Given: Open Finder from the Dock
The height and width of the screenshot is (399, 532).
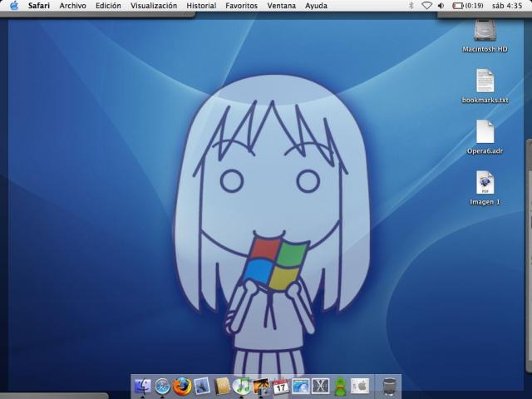Looking at the screenshot, I should [x=143, y=386].
